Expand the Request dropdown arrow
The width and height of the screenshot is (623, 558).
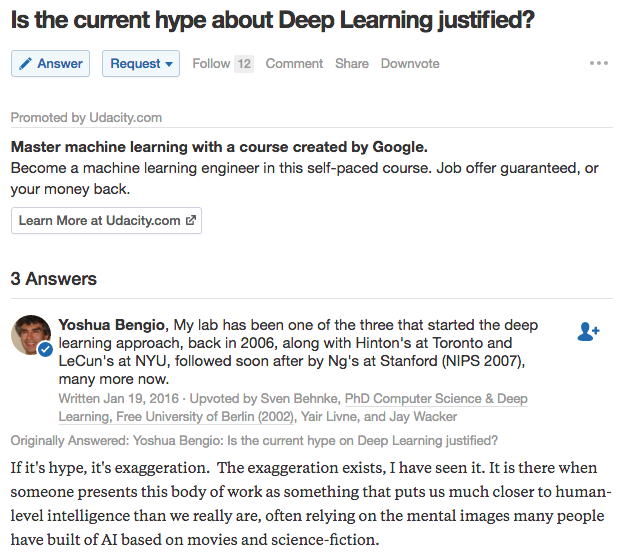tap(169, 64)
